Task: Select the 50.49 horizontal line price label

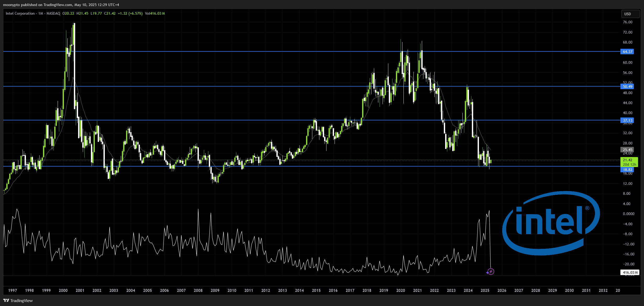Action: pos(627,87)
